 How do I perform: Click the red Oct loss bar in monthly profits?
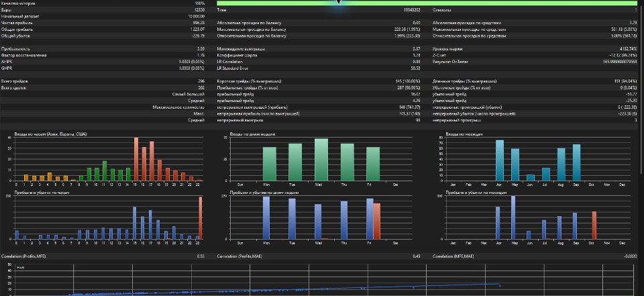click(x=594, y=226)
